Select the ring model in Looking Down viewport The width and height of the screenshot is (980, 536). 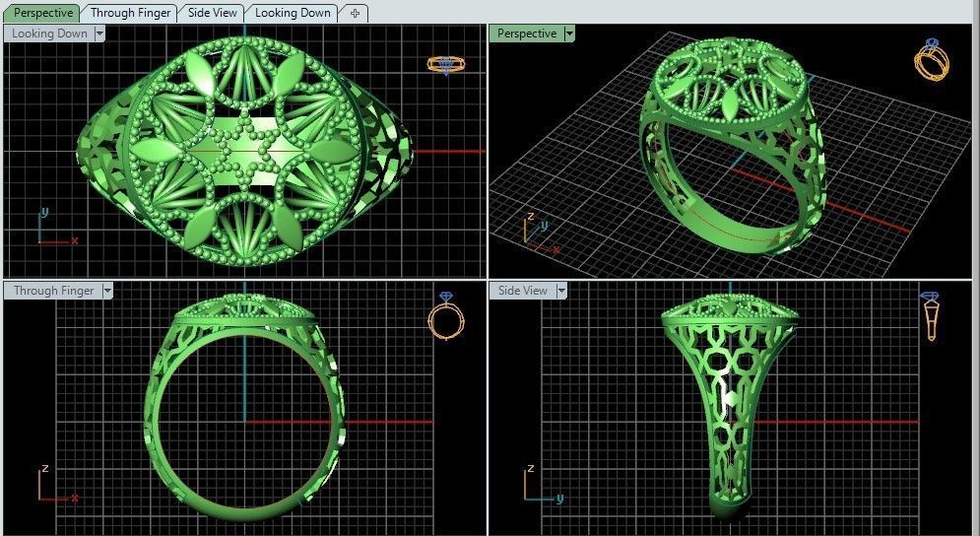[x=244, y=151]
